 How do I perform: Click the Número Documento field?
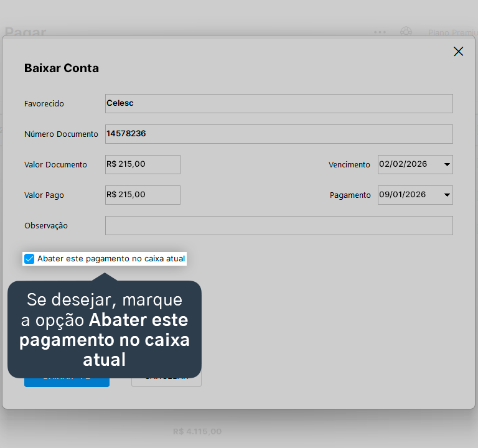279,134
